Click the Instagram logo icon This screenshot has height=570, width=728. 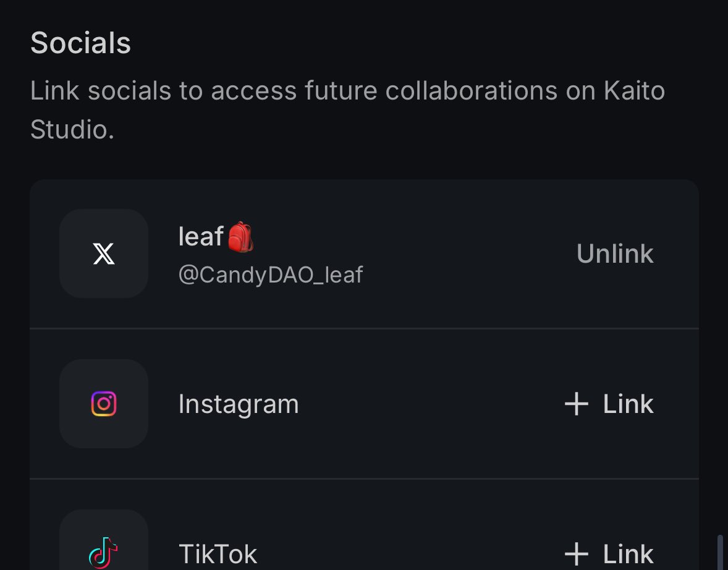[x=104, y=404]
